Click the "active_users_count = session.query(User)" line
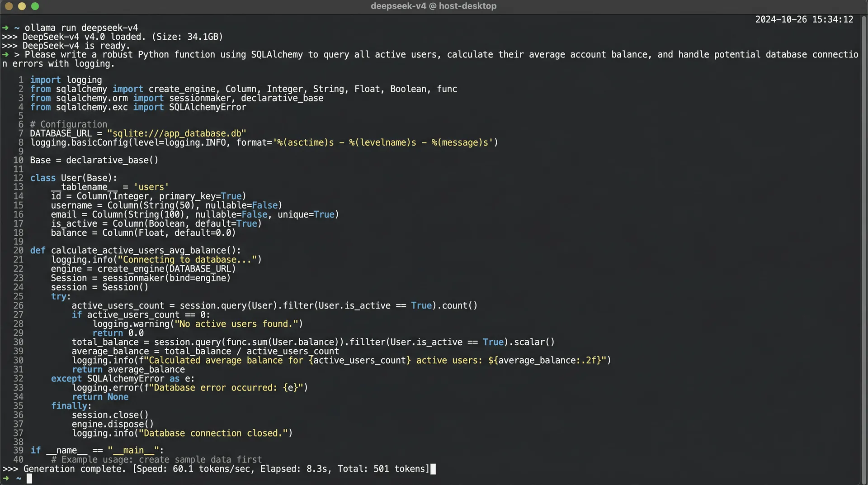 [x=274, y=306]
